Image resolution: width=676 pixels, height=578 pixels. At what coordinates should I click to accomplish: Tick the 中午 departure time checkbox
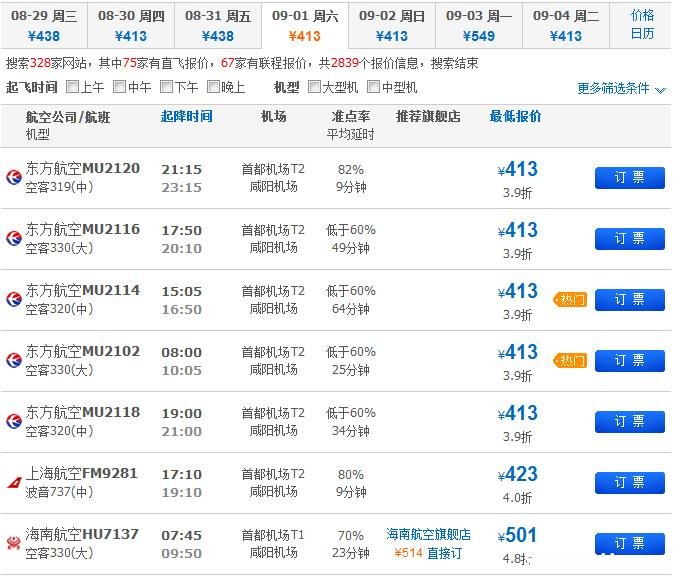119,87
